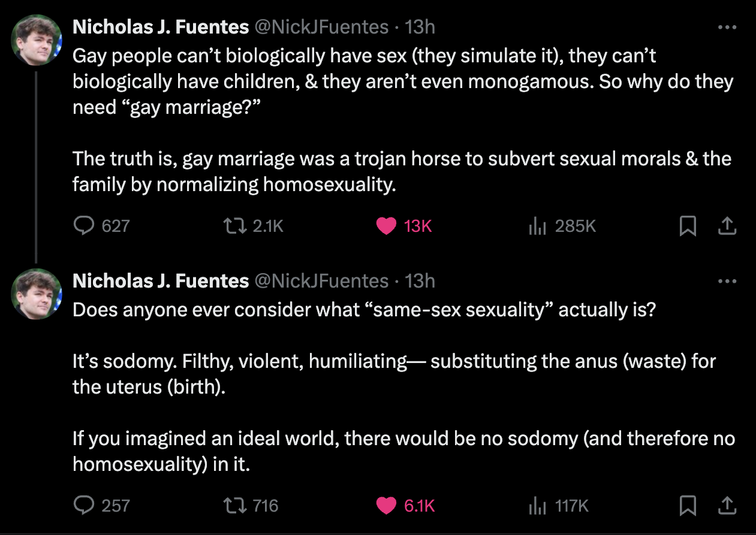Screen dimensions: 756x535
Task: Share the first tweet
Action: tap(727, 226)
